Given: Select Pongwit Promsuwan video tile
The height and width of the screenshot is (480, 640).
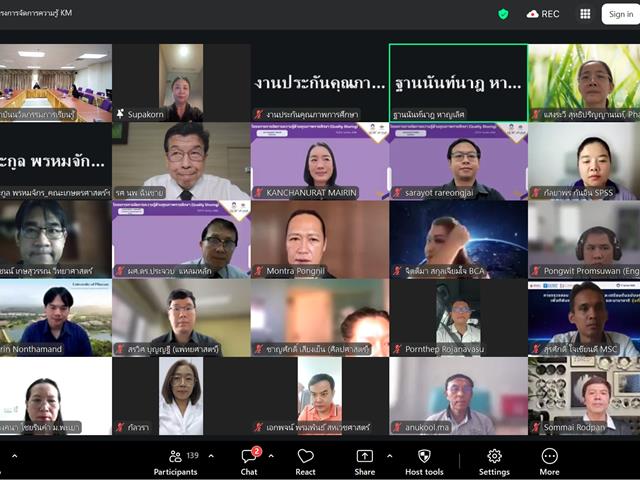Looking at the screenshot, I should point(584,240).
